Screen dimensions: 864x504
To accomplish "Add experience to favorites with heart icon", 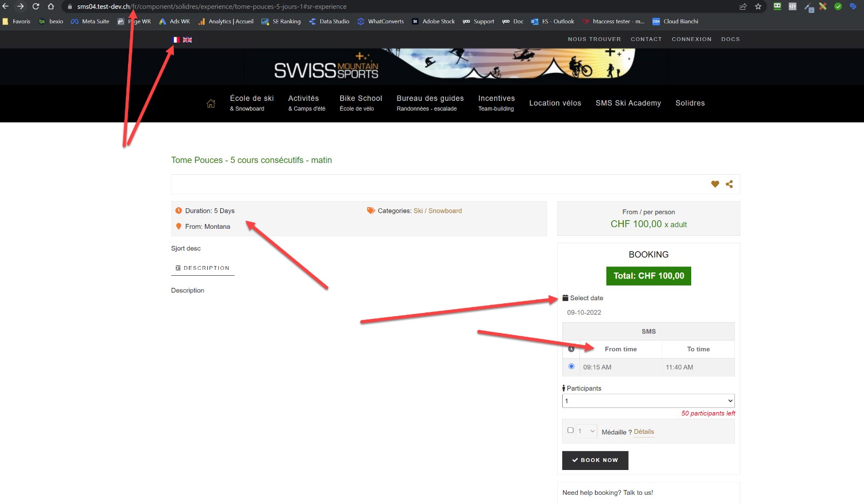I will point(715,184).
